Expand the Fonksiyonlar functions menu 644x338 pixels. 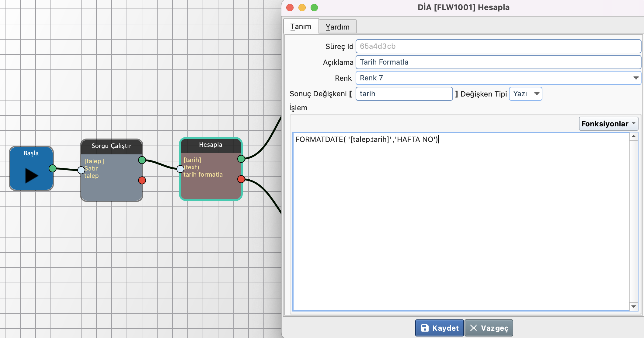(608, 124)
